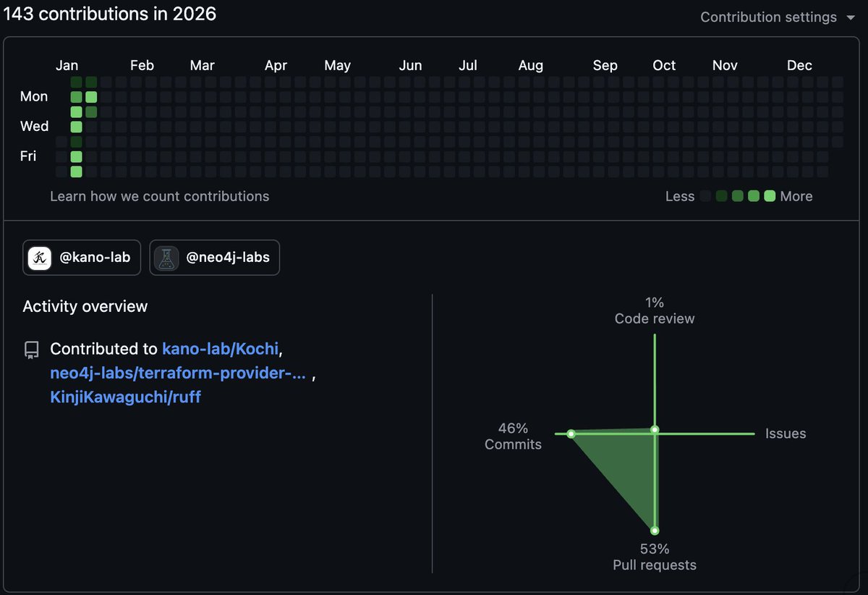This screenshot has width=868, height=595.
Task: Open the KinjiKawaguchi/ruff repository link
Action: 126,397
